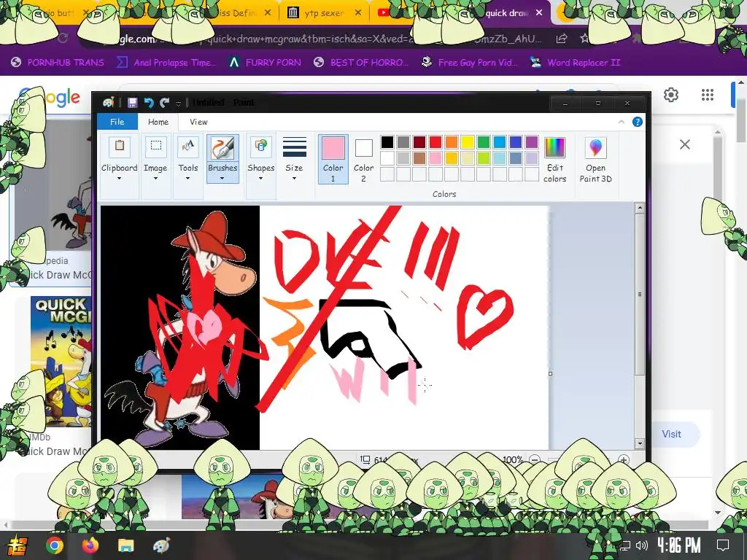Pick the red palette swatch
Viewport: 747px width, 560px height.
pyautogui.click(x=436, y=142)
